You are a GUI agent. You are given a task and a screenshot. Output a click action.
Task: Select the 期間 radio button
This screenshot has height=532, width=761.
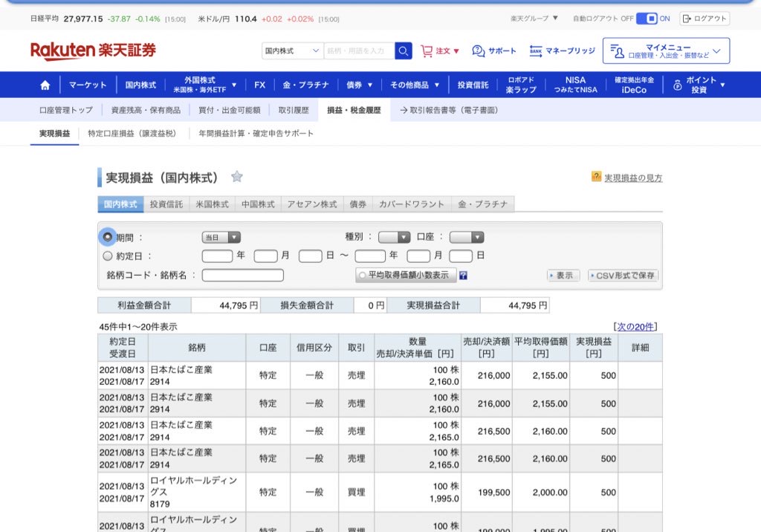(x=108, y=237)
